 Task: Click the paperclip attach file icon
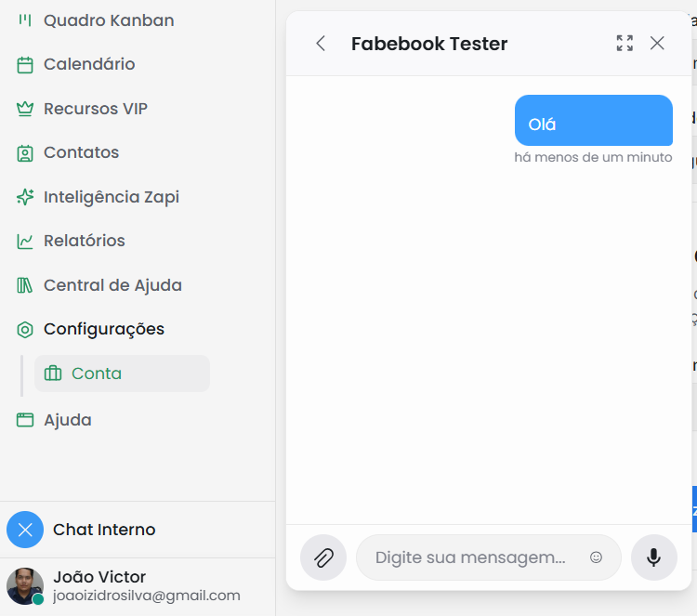click(x=323, y=557)
